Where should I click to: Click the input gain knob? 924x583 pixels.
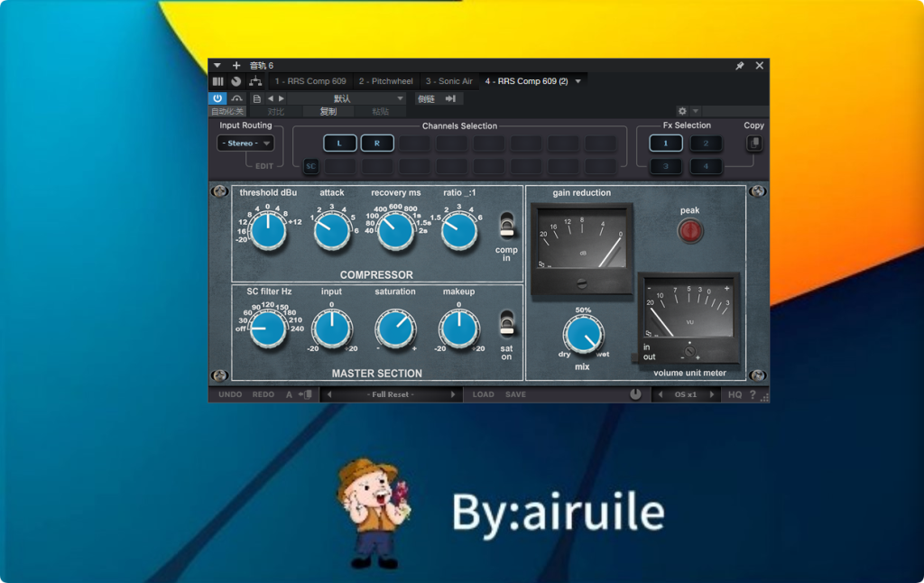332,329
